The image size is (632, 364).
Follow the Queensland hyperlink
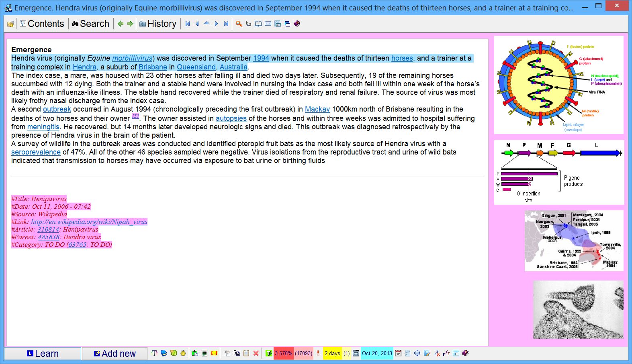[196, 67]
